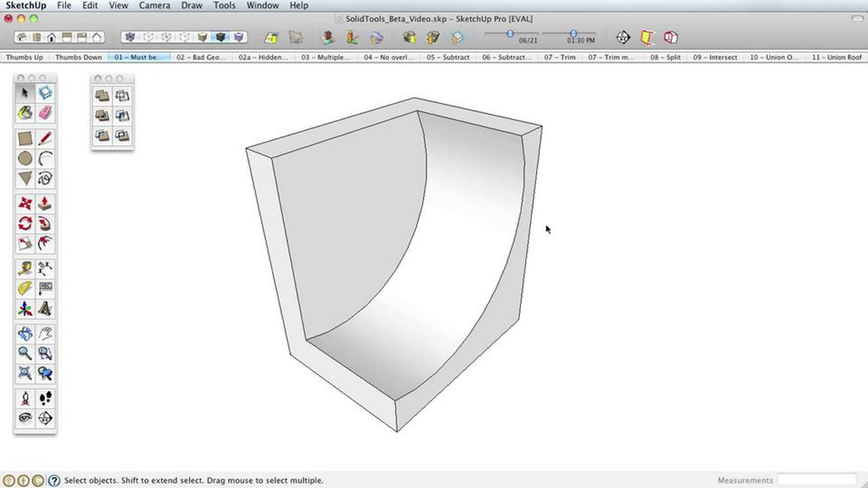Image resolution: width=868 pixels, height=488 pixels.
Task: Select the Walk footprints tool
Action: coord(45,398)
